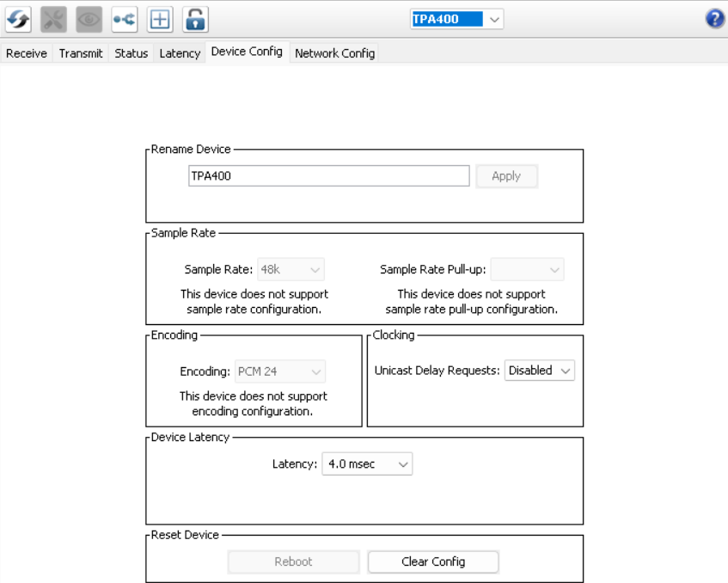
Task: Toggle the device lock padlock icon
Action: [x=195, y=19]
